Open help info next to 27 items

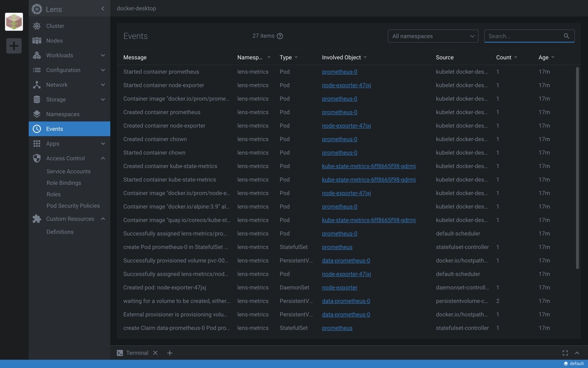(x=280, y=36)
